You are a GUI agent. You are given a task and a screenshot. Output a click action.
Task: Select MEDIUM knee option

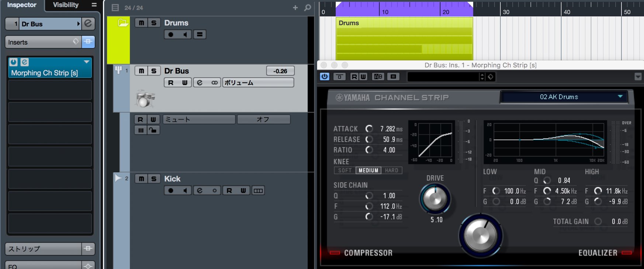[368, 170]
